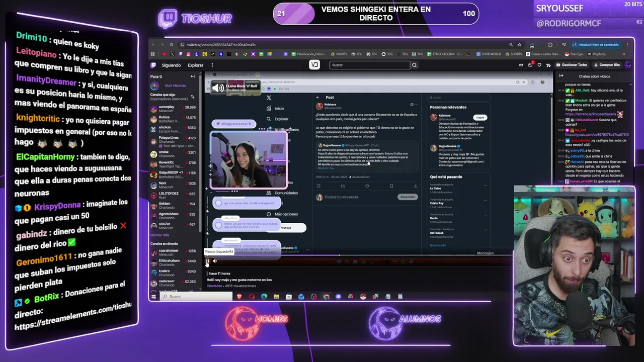
Task: Click the Windows taskbar Buscar search box
Action: 197,297
